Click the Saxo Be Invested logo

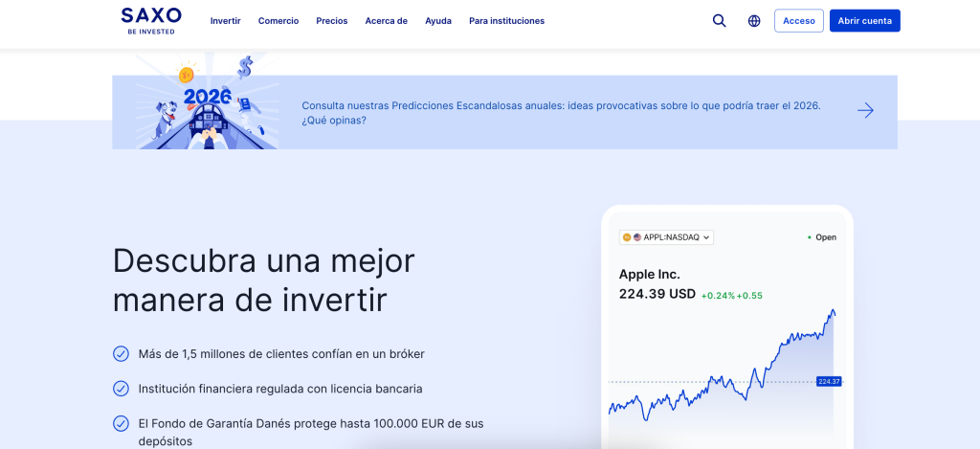(x=150, y=20)
